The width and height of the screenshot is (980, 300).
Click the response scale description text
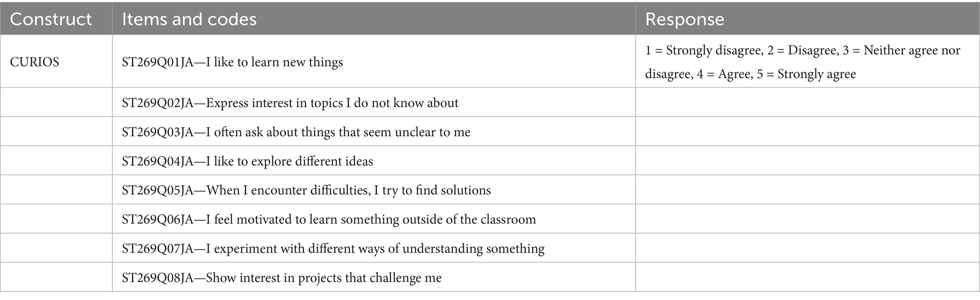801,62
